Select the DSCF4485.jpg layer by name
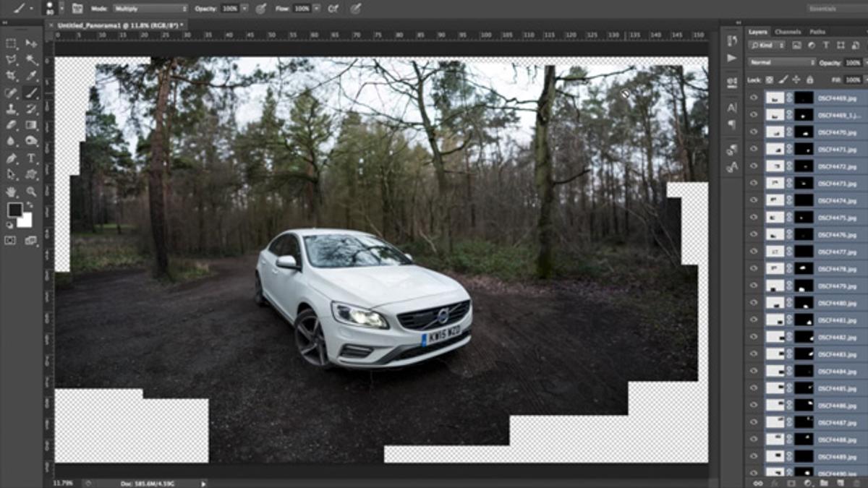The image size is (868, 488). pyautogui.click(x=836, y=388)
